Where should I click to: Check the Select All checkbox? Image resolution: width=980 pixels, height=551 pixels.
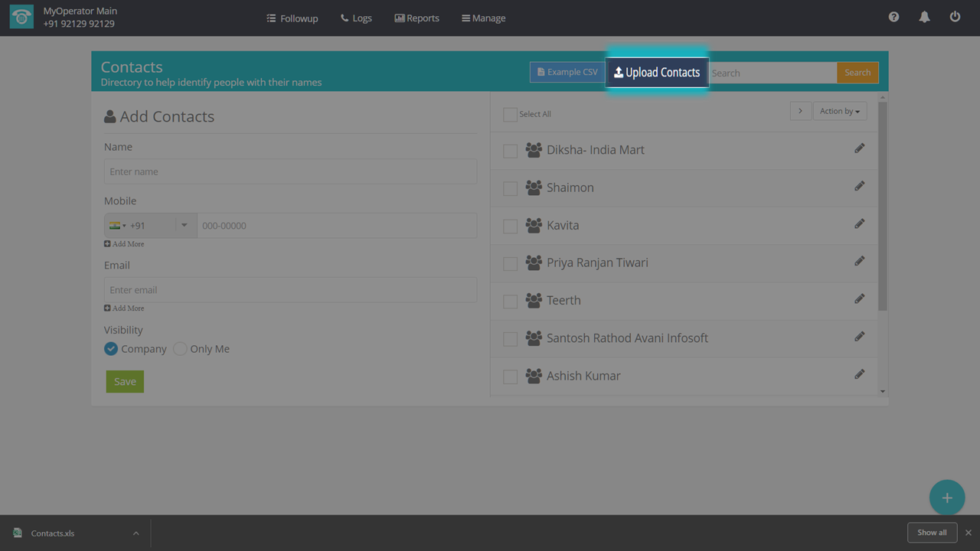coord(510,115)
